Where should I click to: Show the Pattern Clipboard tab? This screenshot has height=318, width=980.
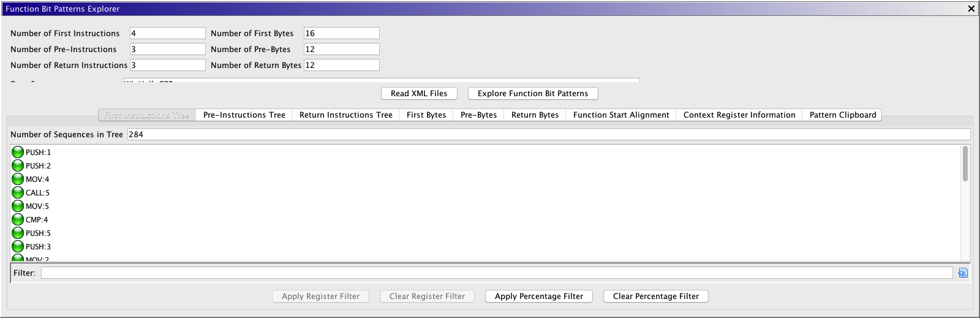pos(842,115)
